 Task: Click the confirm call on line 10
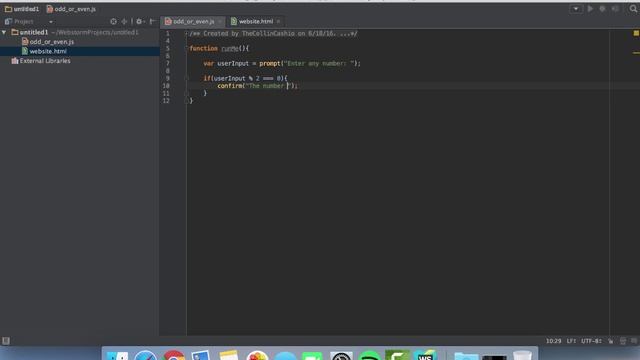230,86
